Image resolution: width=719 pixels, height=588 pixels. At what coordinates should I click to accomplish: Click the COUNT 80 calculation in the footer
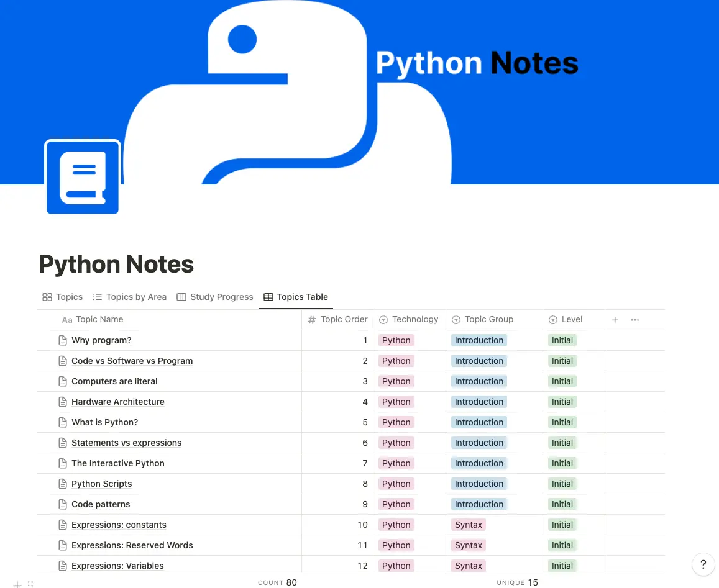(277, 582)
